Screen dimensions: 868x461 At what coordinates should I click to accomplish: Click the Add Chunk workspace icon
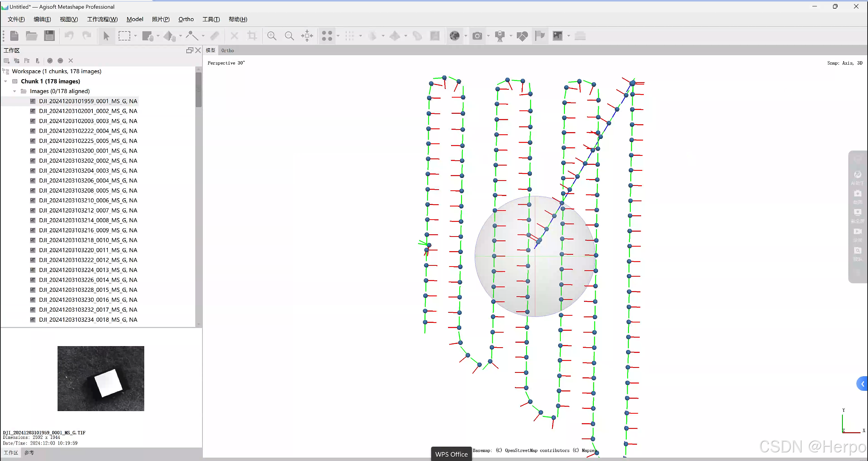[6, 60]
